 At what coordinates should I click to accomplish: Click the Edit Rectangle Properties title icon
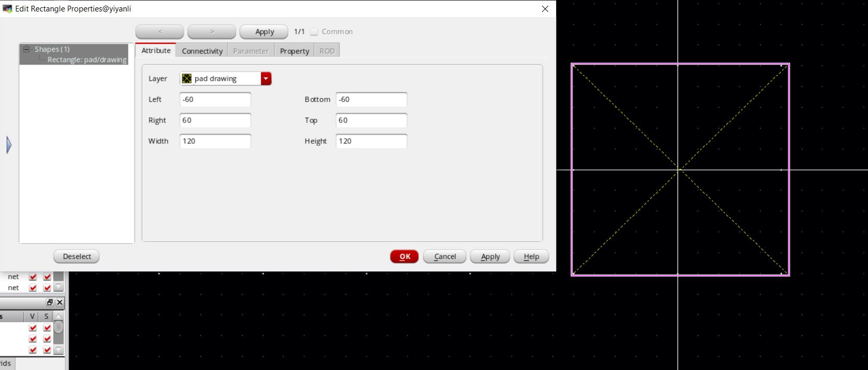click(x=7, y=9)
